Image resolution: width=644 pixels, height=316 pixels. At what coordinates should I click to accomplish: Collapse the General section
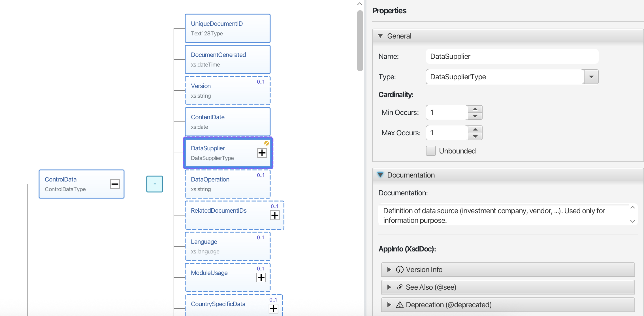click(380, 36)
